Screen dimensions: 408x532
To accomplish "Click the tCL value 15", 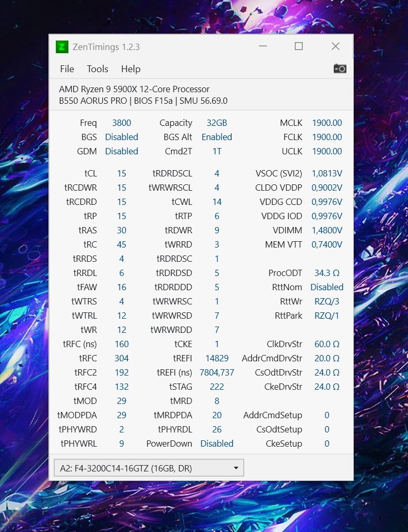I will pyautogui.click(x=122, y=173).
